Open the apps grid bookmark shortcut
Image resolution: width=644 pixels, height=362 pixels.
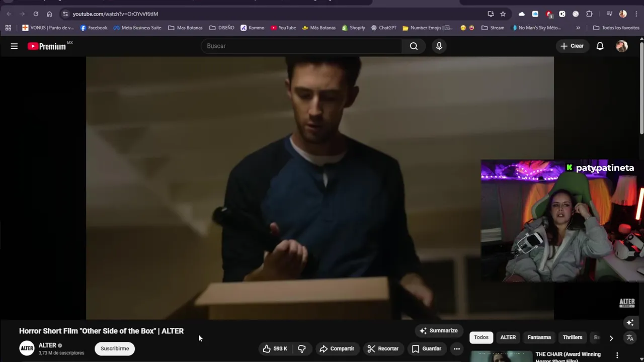(8, 28)
